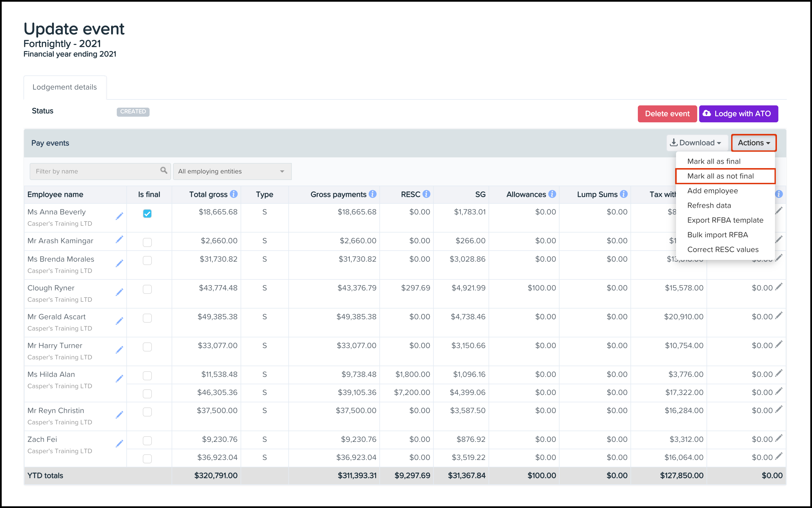Screen dimensions: 812x508
Task: Expand the Download dropdown
Action: click(696, 143)
